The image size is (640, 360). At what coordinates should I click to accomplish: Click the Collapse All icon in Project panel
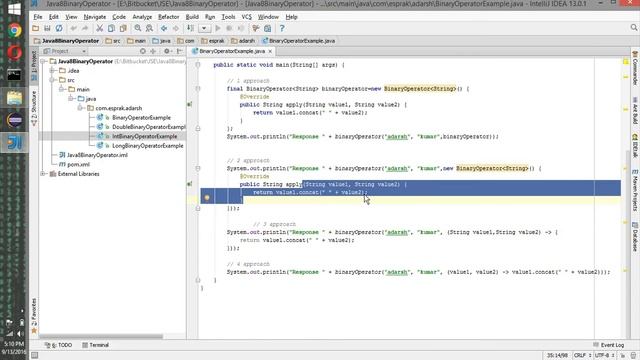click(153, 51)
